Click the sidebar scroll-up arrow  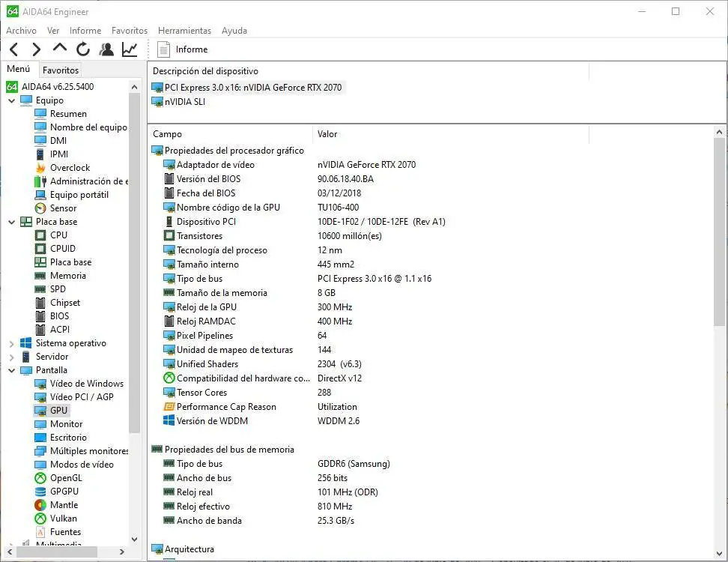pyautogui.click(x=134, y=87)
